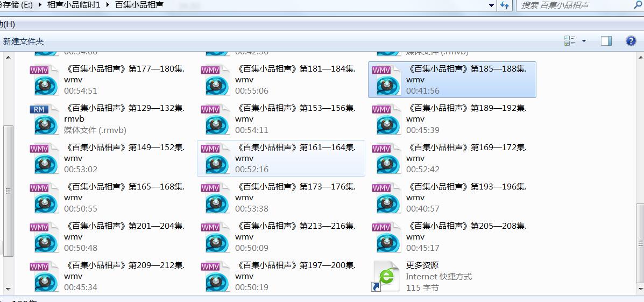644x302 pixels.
Task: Select file name 第169—172集.wmv
Action: coord(466,153)
